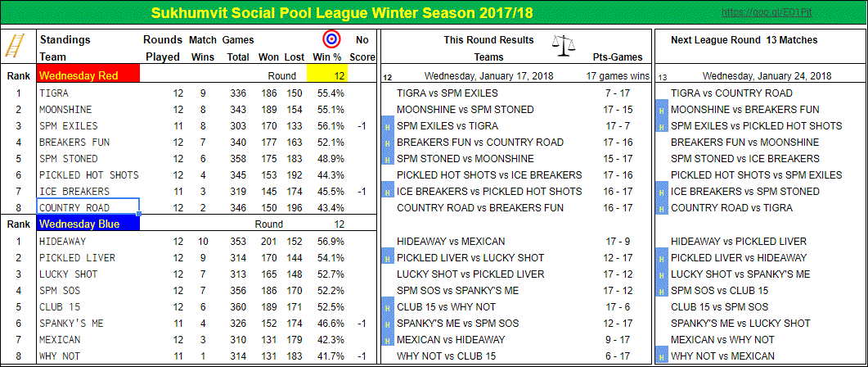Click the league season title banner

(342, 12)
